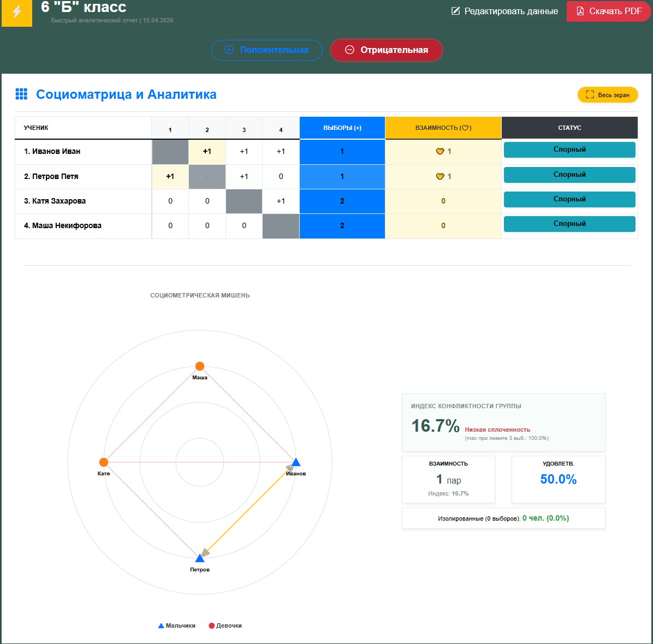Click the Маша Некифорова student row name
The height and width of the screenshot is (644, 653).
(x=63, y=226)
